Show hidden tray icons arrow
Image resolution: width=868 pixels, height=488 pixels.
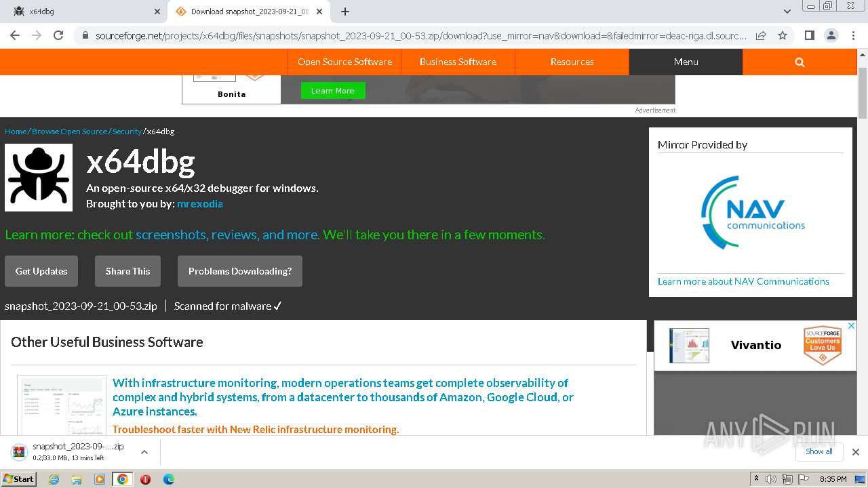tap(756, 479)
